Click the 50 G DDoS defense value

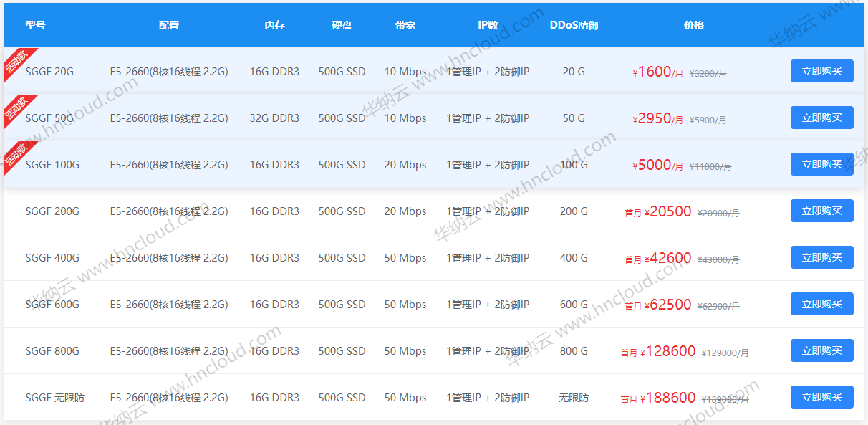click(x=574, y=118)
